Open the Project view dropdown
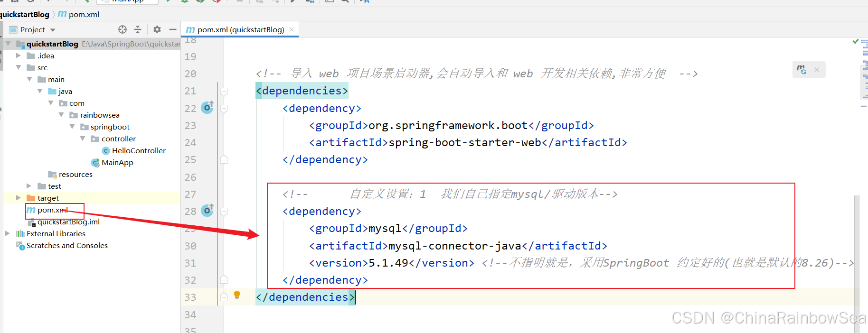 point(53,30)
